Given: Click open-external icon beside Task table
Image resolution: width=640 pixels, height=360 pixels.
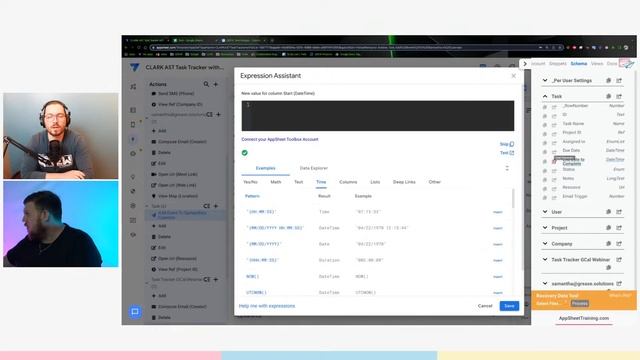Looking at the screenshot, I should (x=619, y=96).
